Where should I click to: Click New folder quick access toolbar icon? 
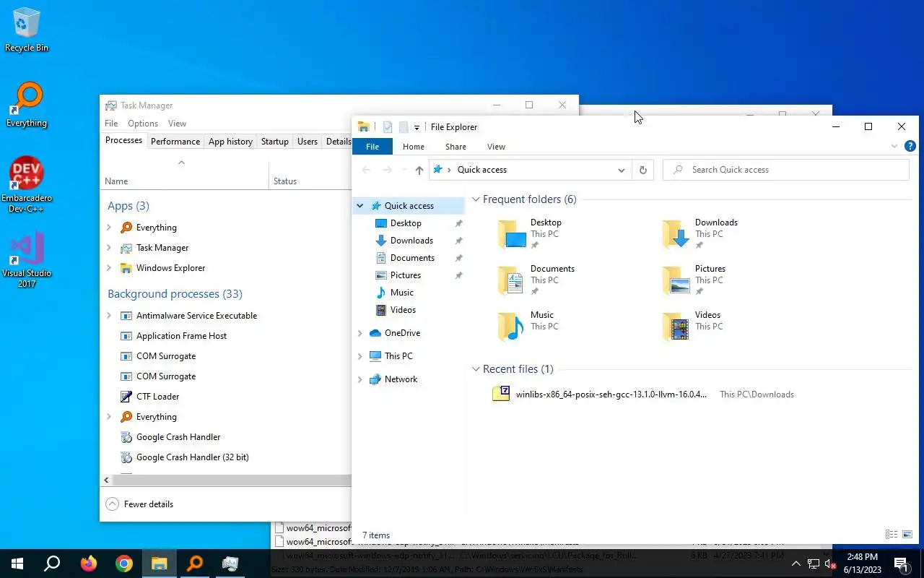pos(404,127)
